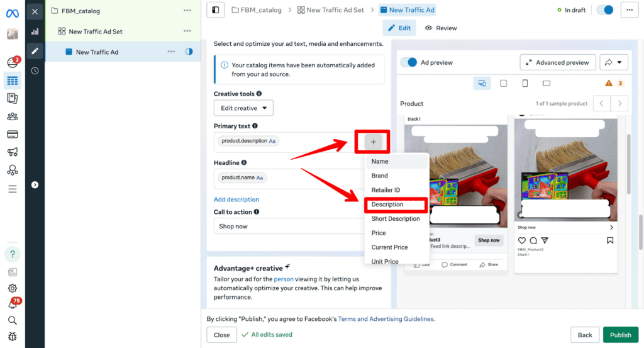Screen dimensions: 644x348
Task: Open the history clock icon
Action: tap(35, 70)
